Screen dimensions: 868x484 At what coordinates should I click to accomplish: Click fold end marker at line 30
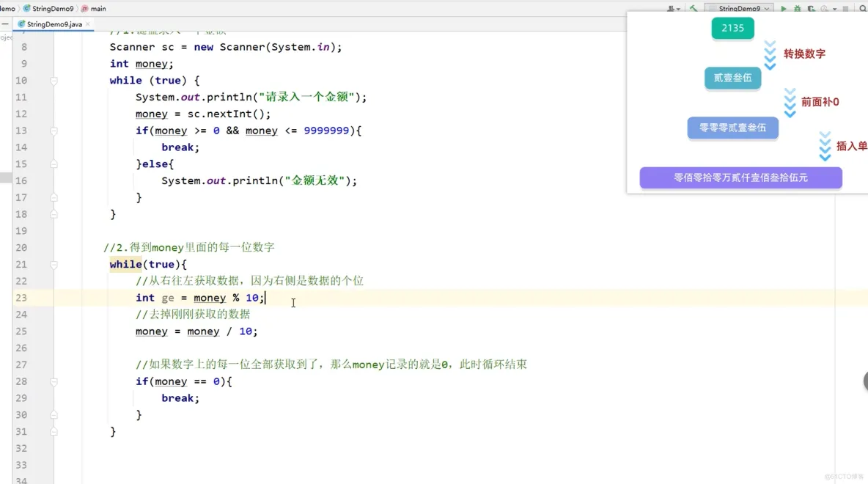[54, 415]
